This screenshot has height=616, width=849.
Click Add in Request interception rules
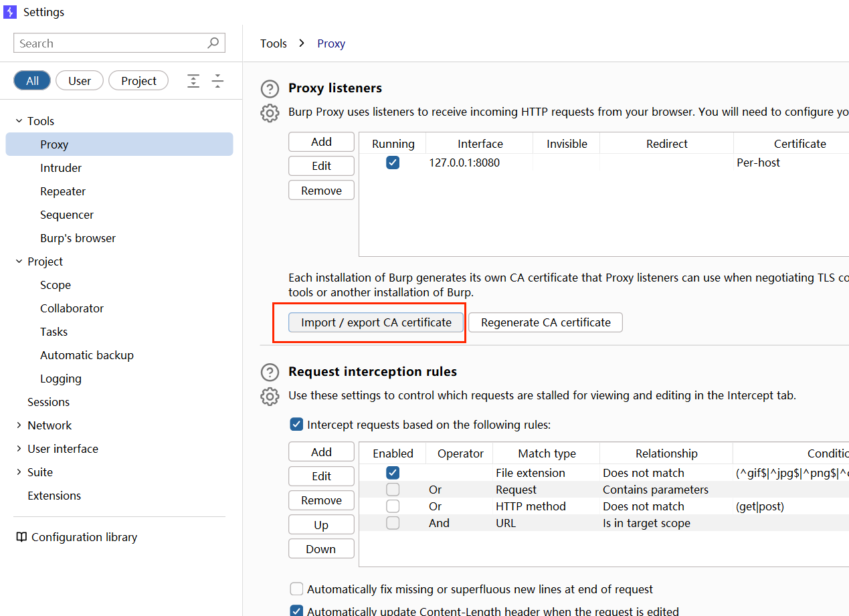[x=321, y=452]
